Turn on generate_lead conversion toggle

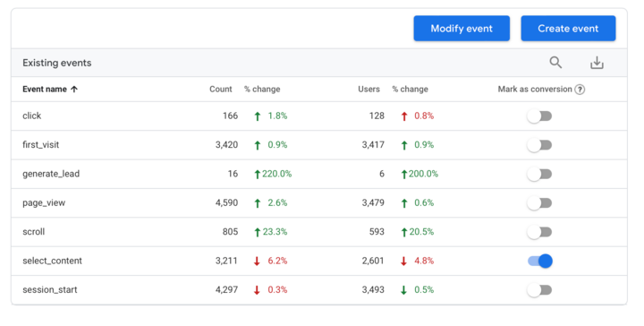coord(539,174)
